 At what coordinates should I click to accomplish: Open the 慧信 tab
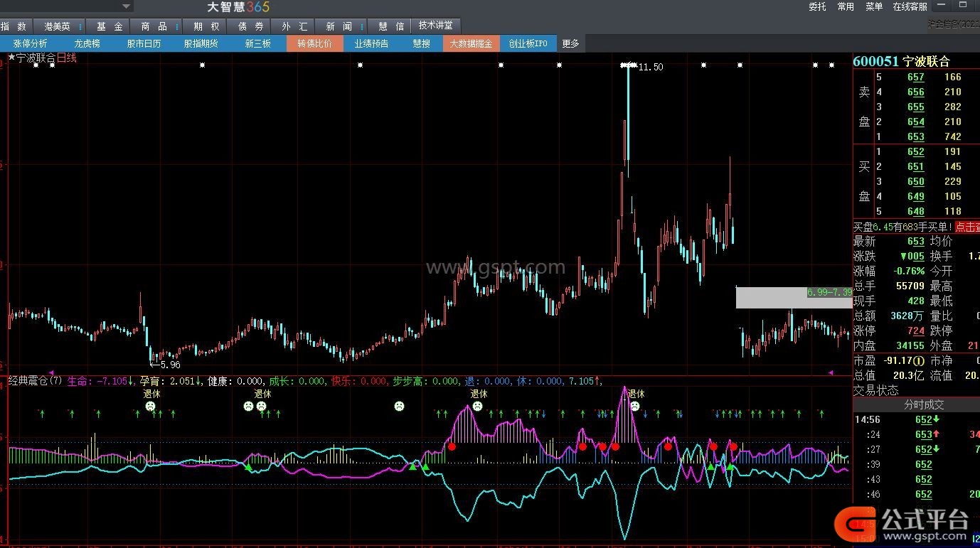click(391, 26)
